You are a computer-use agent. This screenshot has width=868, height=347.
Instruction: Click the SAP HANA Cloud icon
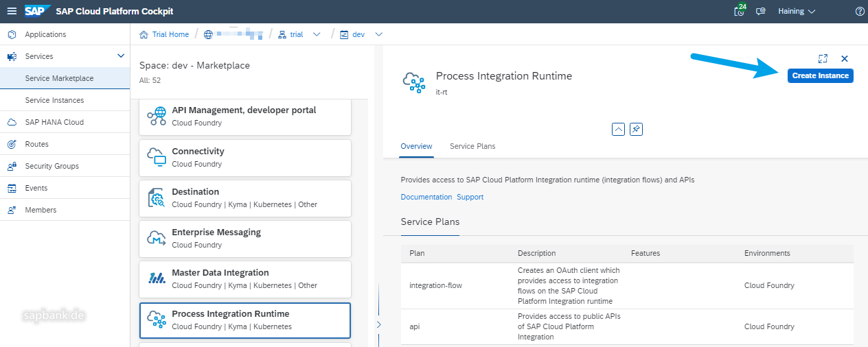(x=12, y=122)
